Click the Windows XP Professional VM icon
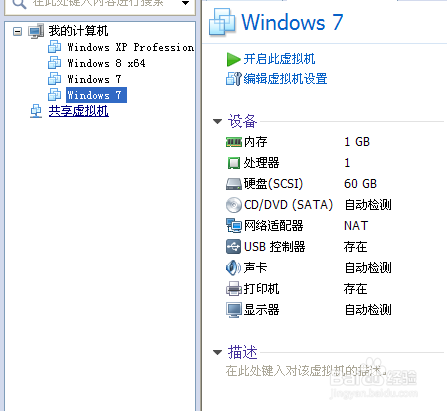447x411 pixels. pyautogui.click(x=54, y=47)
